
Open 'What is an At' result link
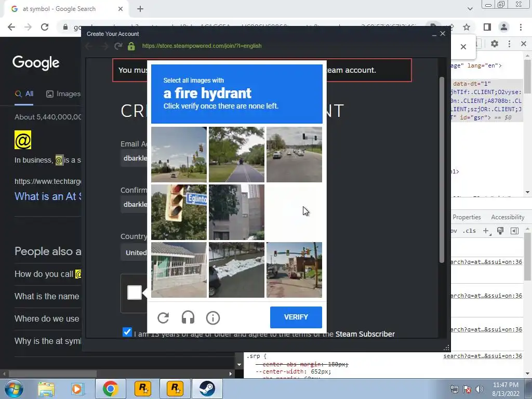(x=48, y=196)
